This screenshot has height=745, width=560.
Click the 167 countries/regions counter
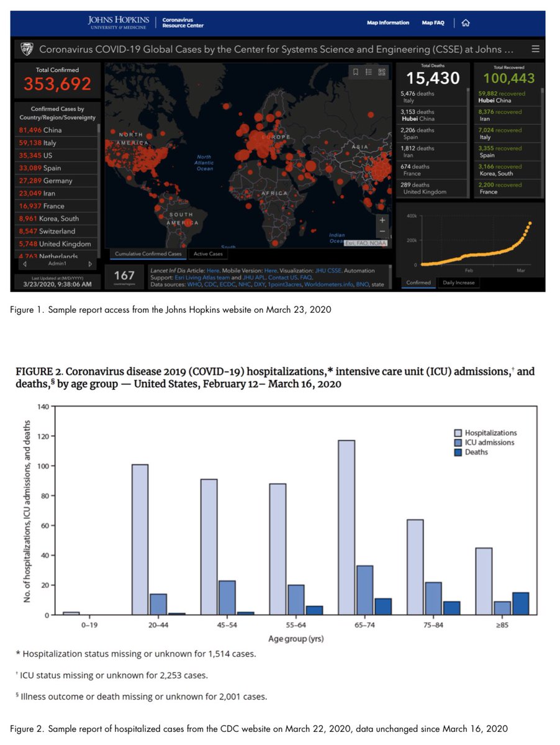125,277
